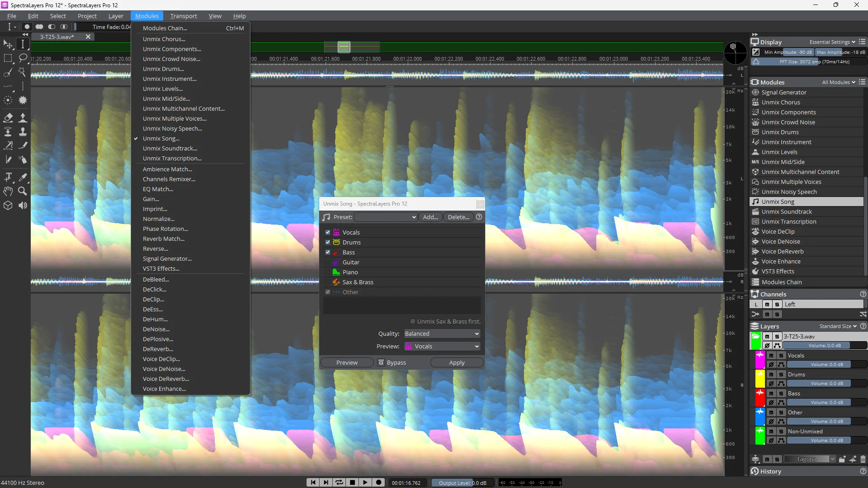Solo the Bass layer
Viewport: 868px width, 488px height.
(781, 394)
